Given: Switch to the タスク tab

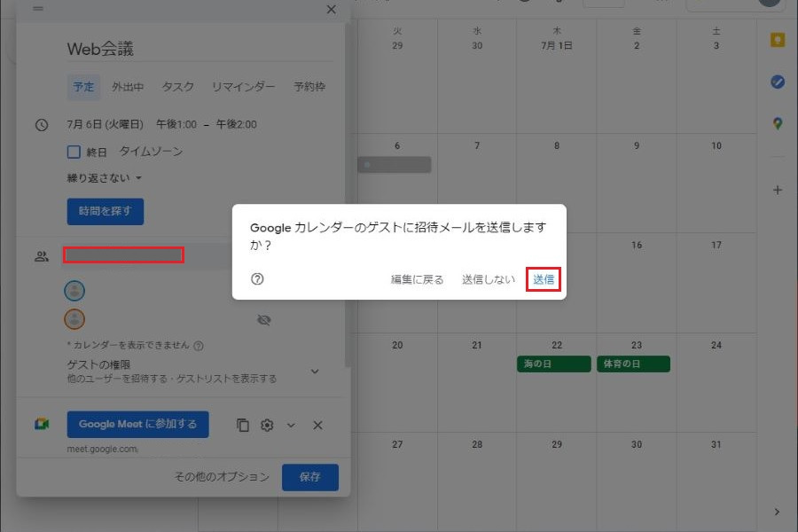Looking at the screenshot, I should click(x=177, y=87).
